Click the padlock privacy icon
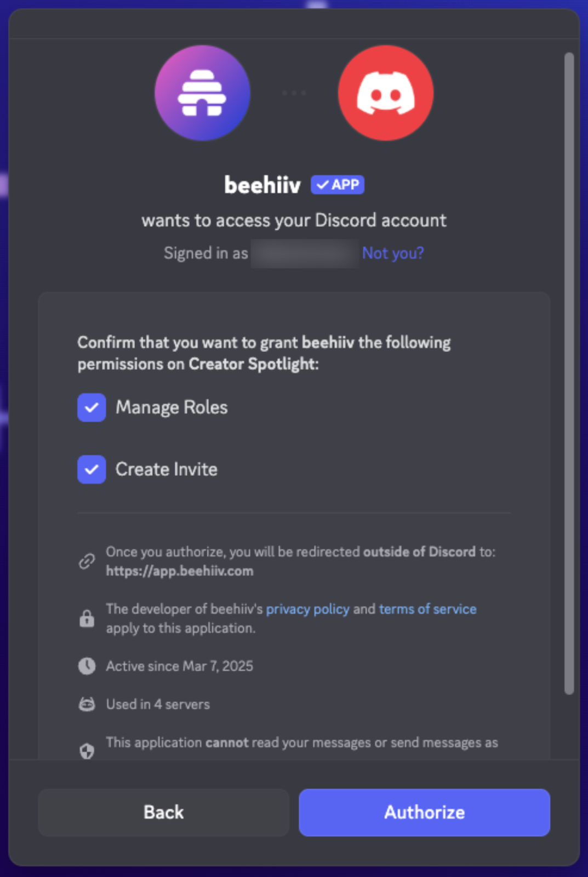588x877 pixels. tap(87, 618)
